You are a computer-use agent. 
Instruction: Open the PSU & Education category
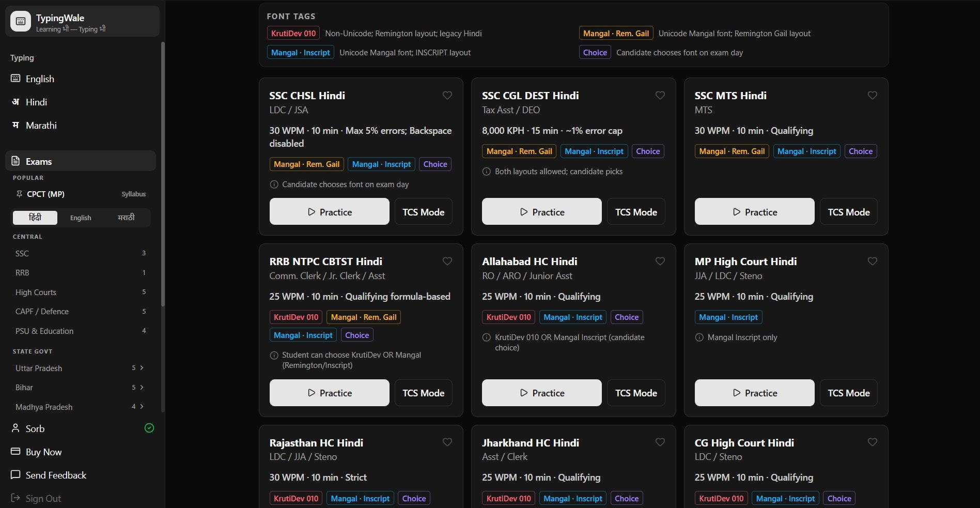[x=81, y=331]
